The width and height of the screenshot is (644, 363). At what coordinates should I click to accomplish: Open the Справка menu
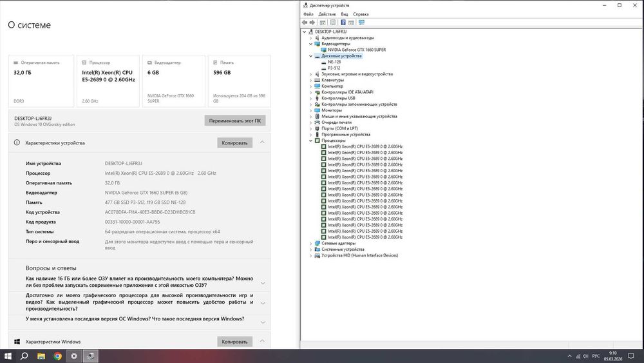[361, 14]
